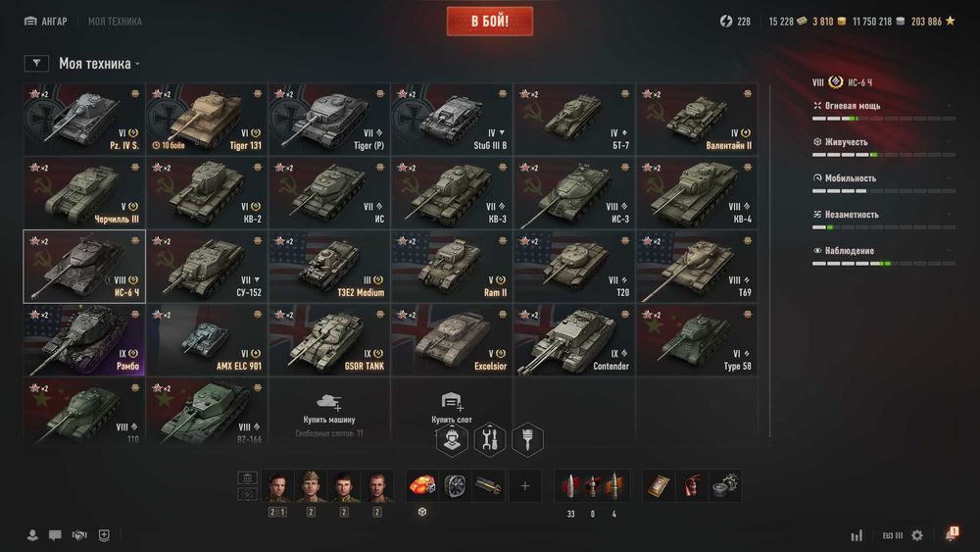Open the crew hexagon icon
Screen dimensions: 980x552
(452, 439)
